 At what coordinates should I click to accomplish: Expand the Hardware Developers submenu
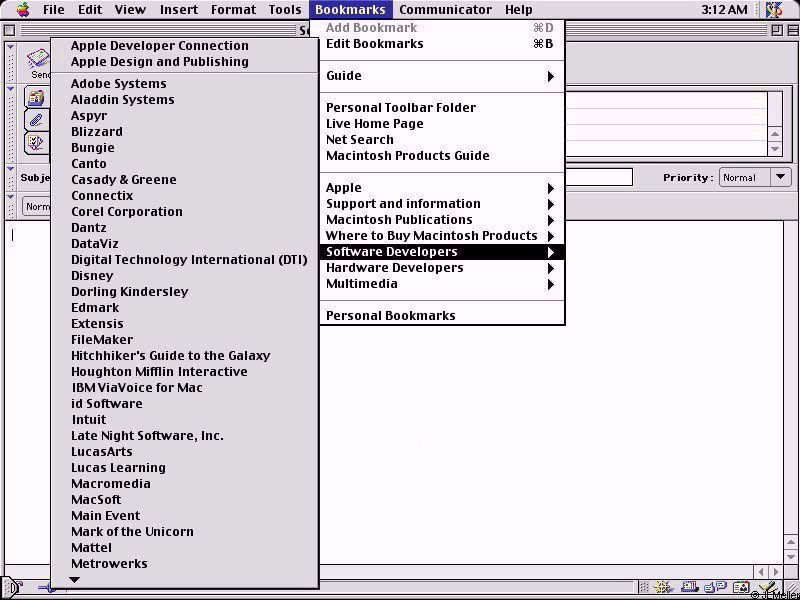pos(442,268)
